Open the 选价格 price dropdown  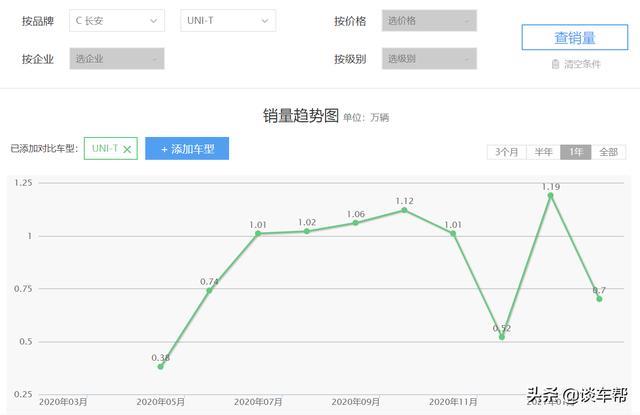pos(429,21)
